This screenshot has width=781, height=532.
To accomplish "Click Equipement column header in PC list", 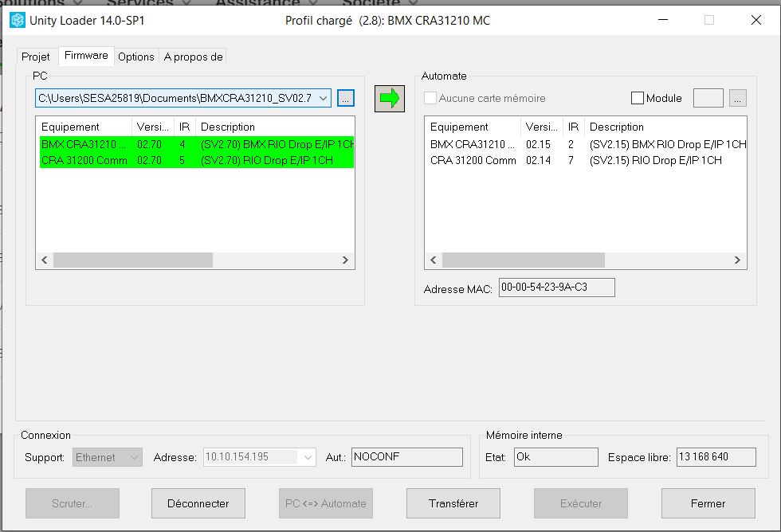I will (84, 127).
